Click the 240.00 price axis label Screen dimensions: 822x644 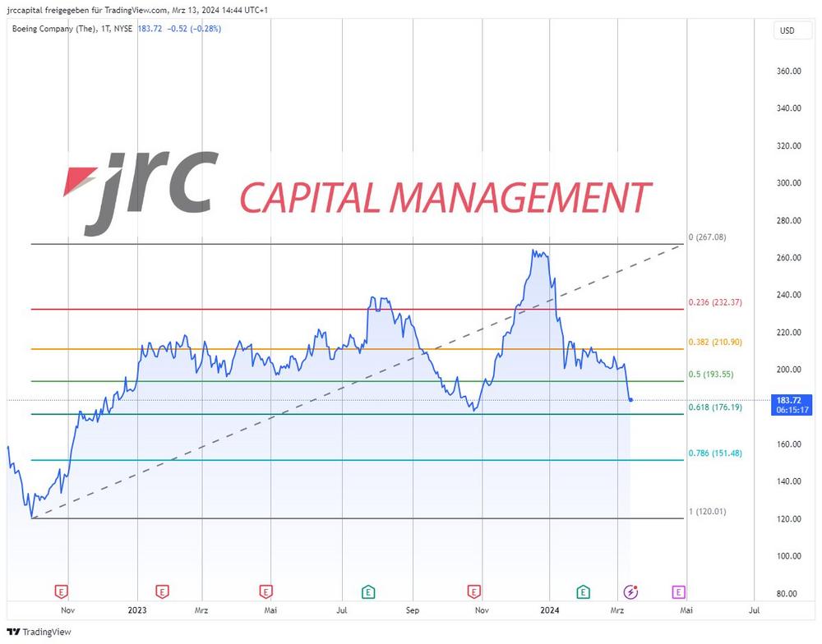click(789, 295)
